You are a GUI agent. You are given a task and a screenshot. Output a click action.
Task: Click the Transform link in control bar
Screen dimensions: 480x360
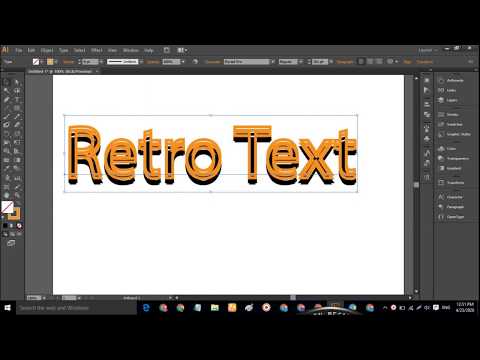coord(424,62)
